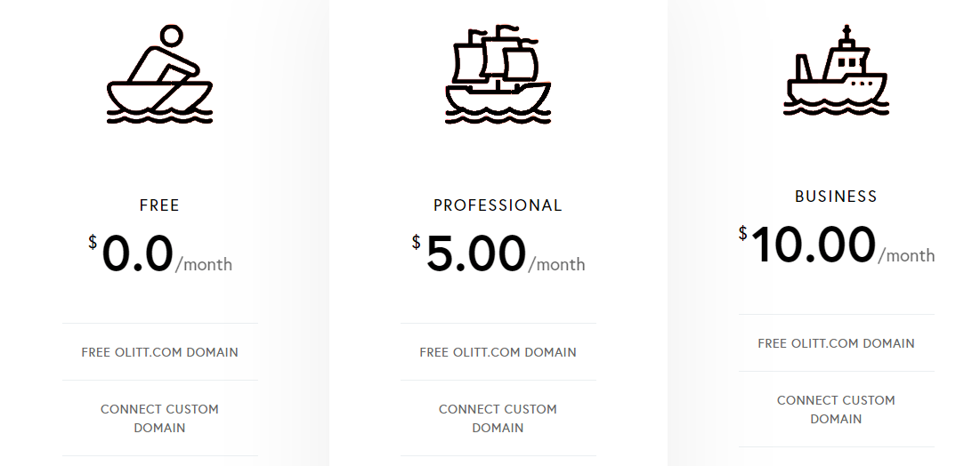980x466 pixels.
Task: Click the steamship icon above Business
Action: coord(836,71)
